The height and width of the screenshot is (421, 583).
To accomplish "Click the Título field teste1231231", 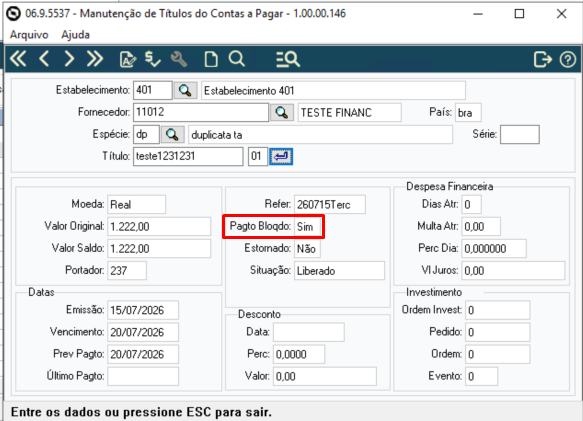I will point(188,156).
